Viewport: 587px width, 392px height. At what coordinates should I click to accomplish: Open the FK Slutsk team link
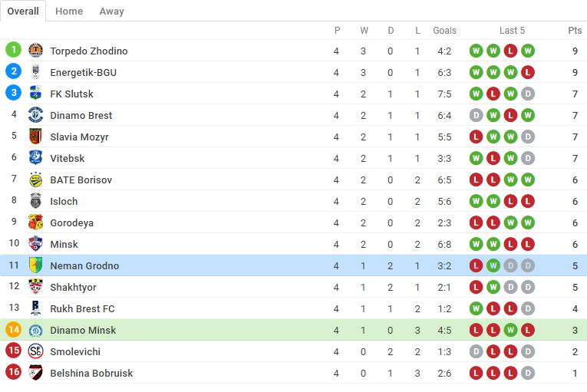click(71, 94)
